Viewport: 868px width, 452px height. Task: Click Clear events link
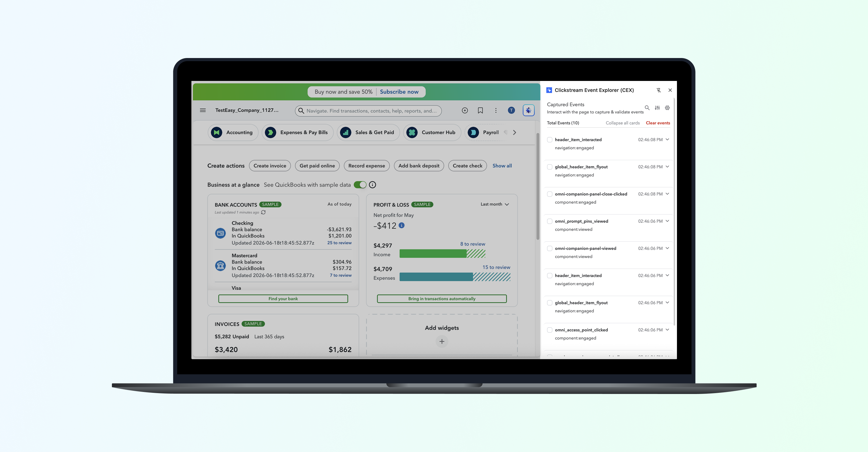click(658, 123)
